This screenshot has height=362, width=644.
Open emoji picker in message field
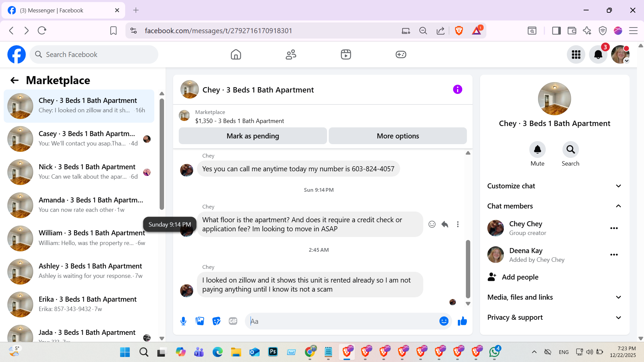pos(443,321)
